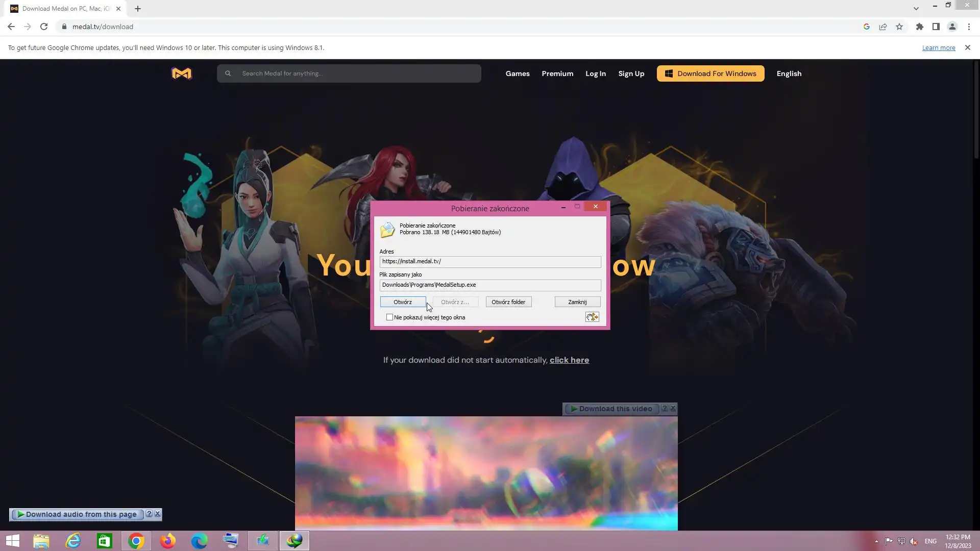Open Internet Explorer taskbar icon
The image size is (980, 551).
tap(73, 541)
